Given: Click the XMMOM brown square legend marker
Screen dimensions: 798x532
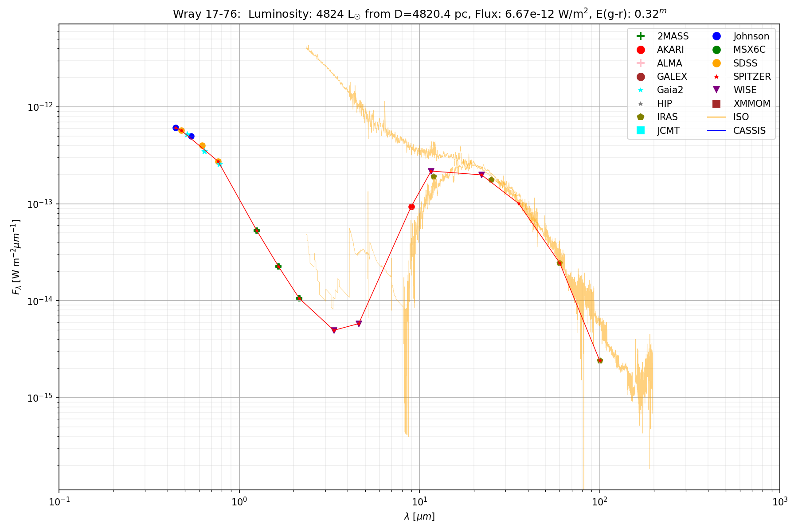Looking at the screenshot, I should point(716,104).
